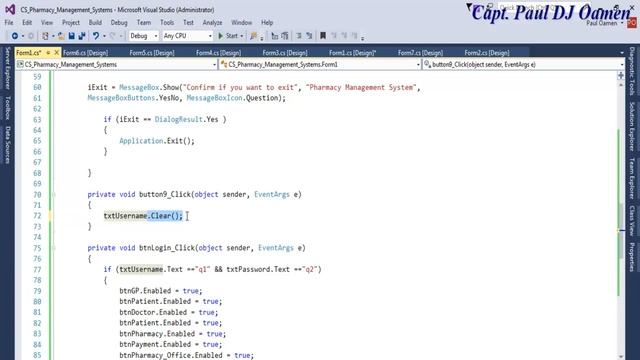Click the Save All toolbar icon
This screenshot has height=360, width=640.
tap(82, 36)
